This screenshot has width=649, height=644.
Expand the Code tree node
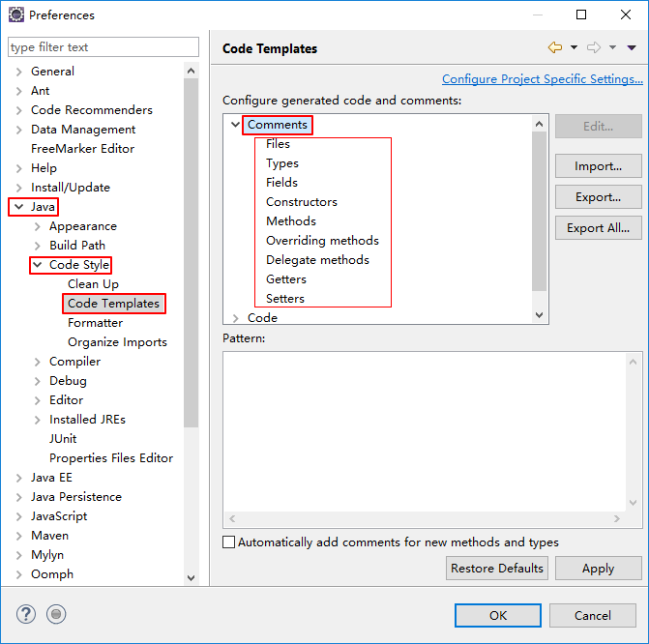point(235,318)
